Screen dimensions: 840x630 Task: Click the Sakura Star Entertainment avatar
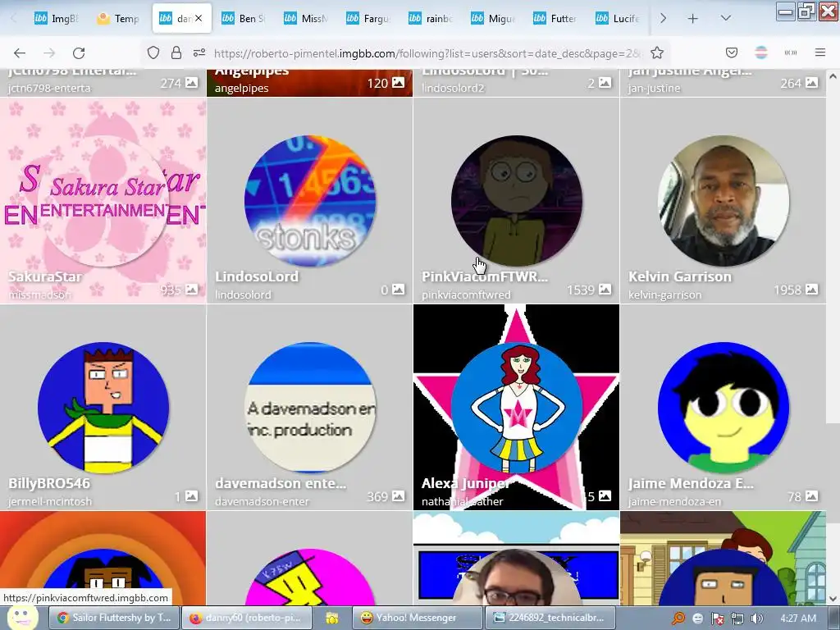(x=103, y=201)
